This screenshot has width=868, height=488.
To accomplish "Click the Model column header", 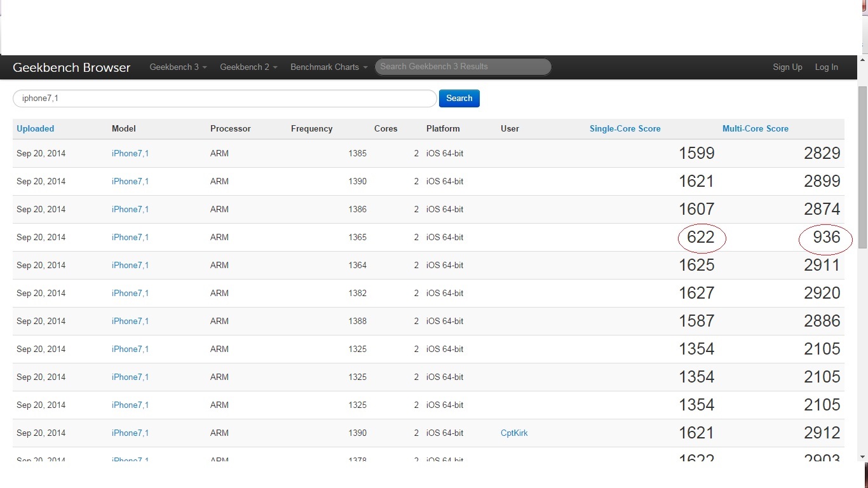I will pyautogui.click(x=124, y=128).
